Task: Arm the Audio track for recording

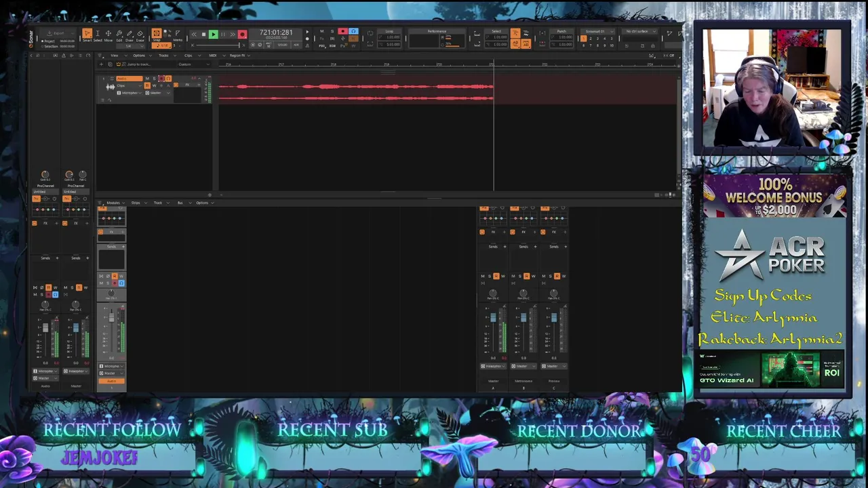Action: pyautogui.click(x=161, y=79)
